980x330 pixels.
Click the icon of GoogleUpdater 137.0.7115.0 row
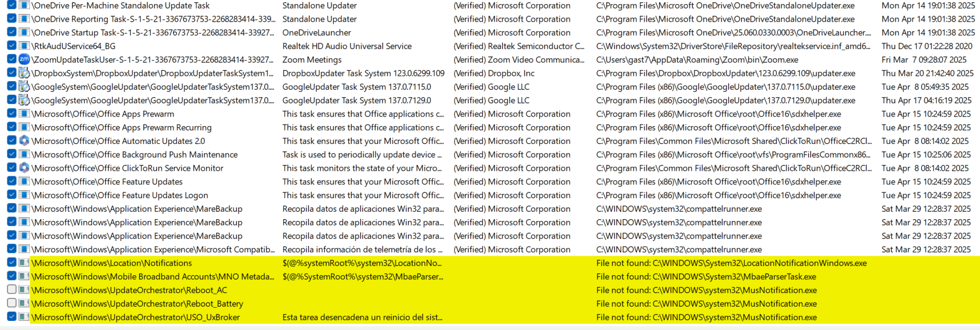24,87
